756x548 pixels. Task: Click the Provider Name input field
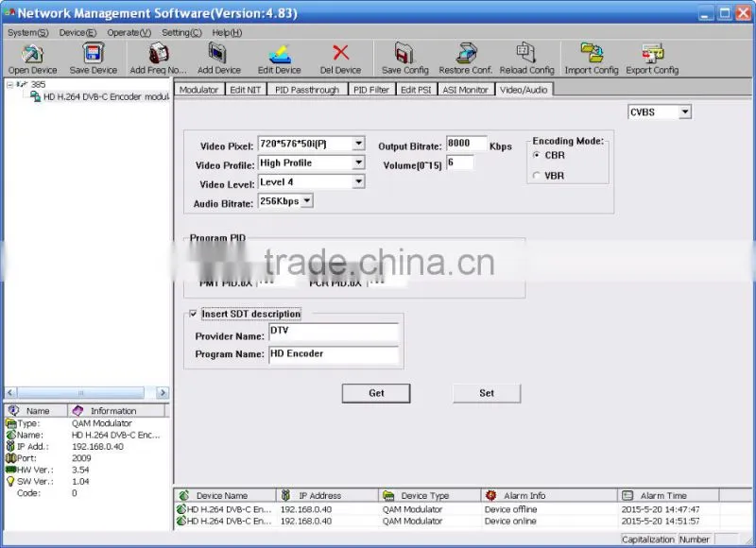[334, 332]
